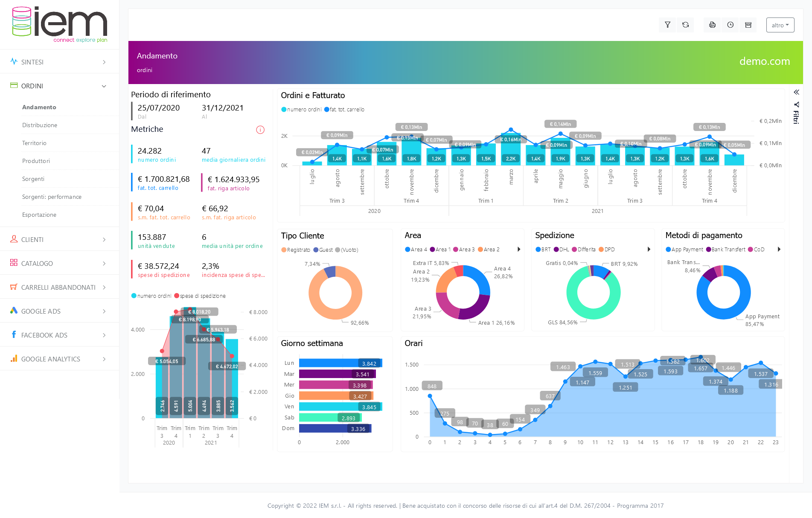Click the Metriche info icon
The width and height of the screenshot is (812, 518).
click(x=260, y=130)
